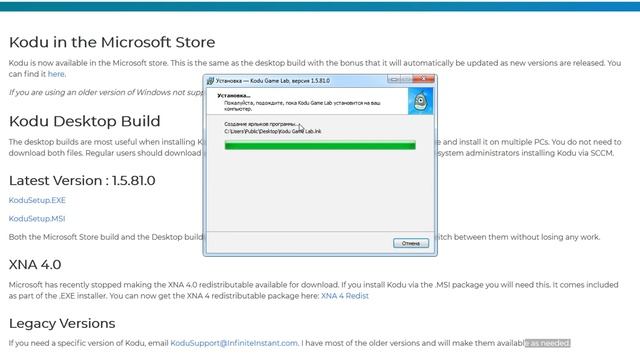Click the Kodu mascot icon in installer header

pos(420,101)
